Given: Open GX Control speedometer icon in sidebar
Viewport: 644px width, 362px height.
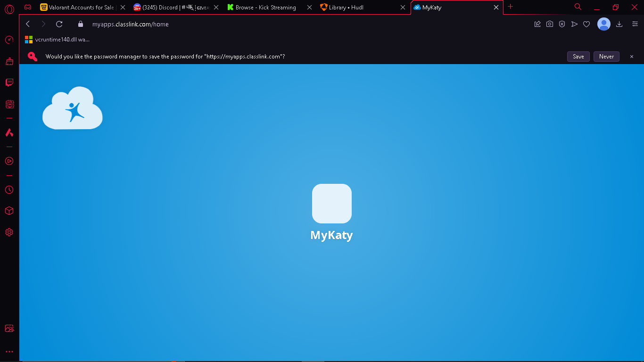Looking at the screenshot, I should tap(9, 40).
